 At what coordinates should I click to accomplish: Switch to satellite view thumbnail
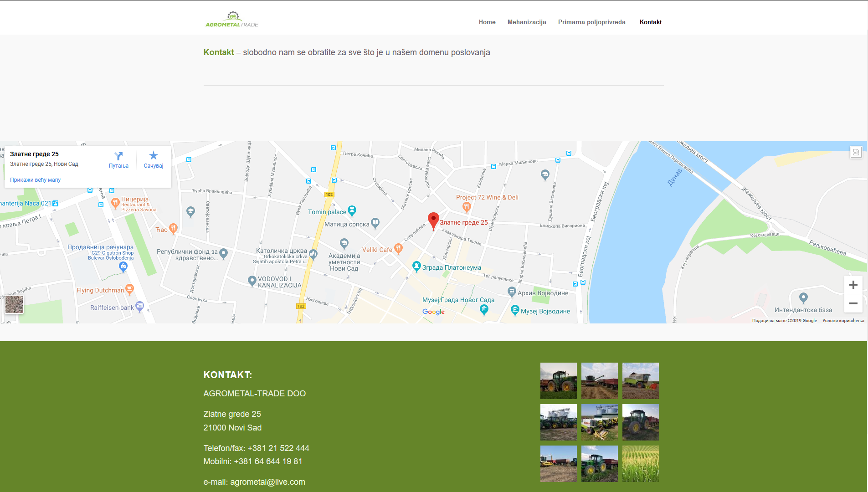click(x=14, y=304)
